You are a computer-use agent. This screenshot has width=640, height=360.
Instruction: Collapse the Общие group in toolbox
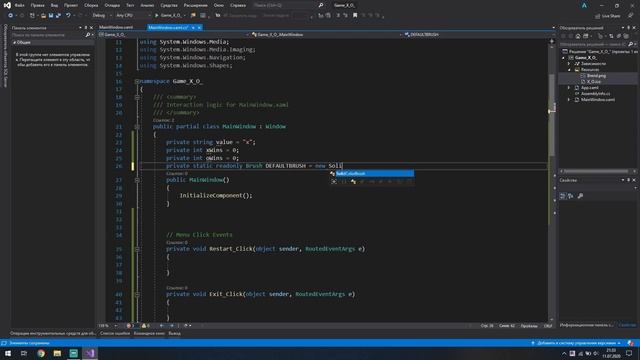coord(15,42)
